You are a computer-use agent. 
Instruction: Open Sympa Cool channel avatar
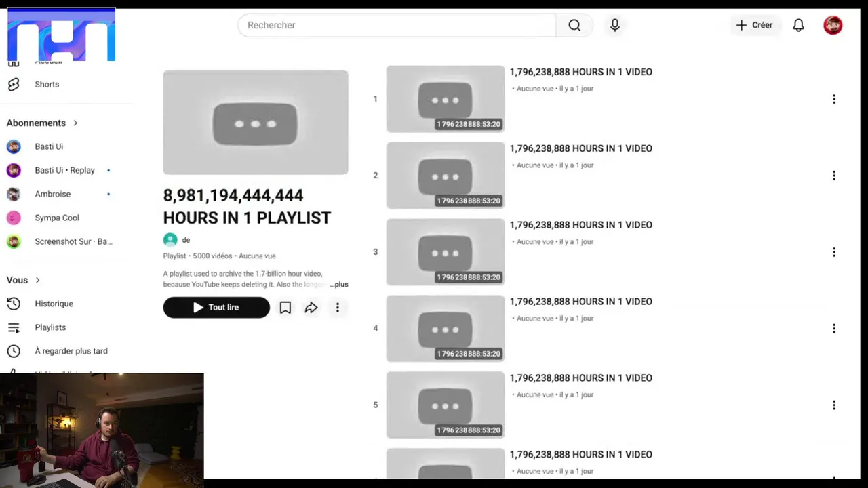tap(14, 218)
